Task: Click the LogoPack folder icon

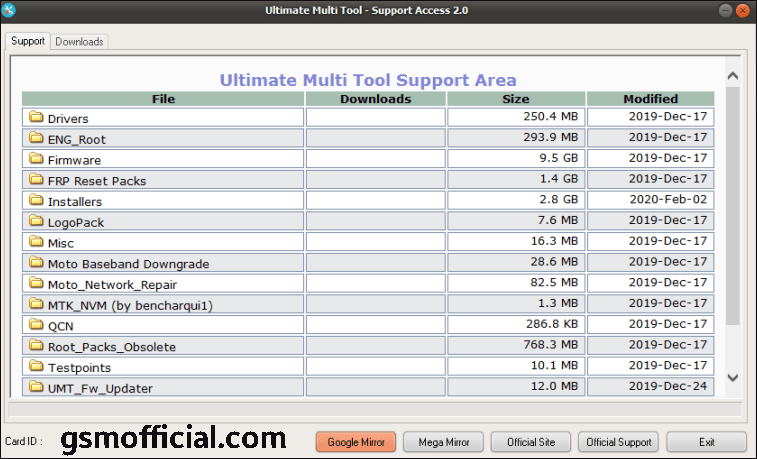Action: pos(36,220)
